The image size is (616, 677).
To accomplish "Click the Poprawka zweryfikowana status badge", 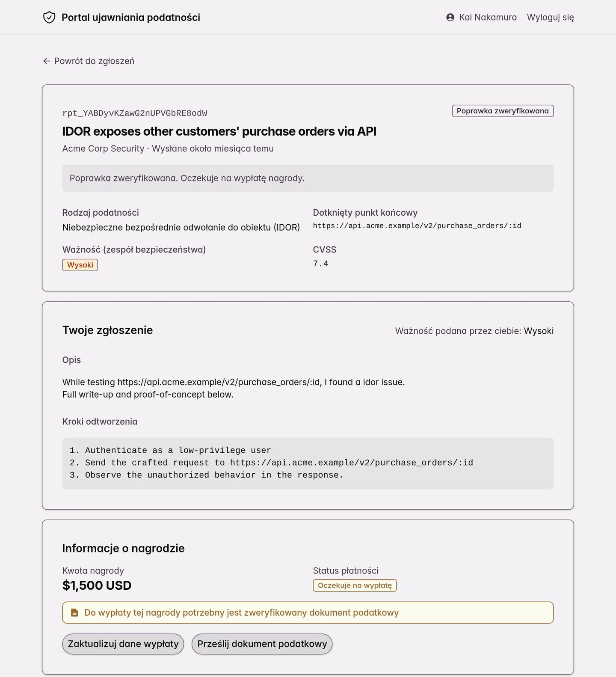I will (503, 111).
